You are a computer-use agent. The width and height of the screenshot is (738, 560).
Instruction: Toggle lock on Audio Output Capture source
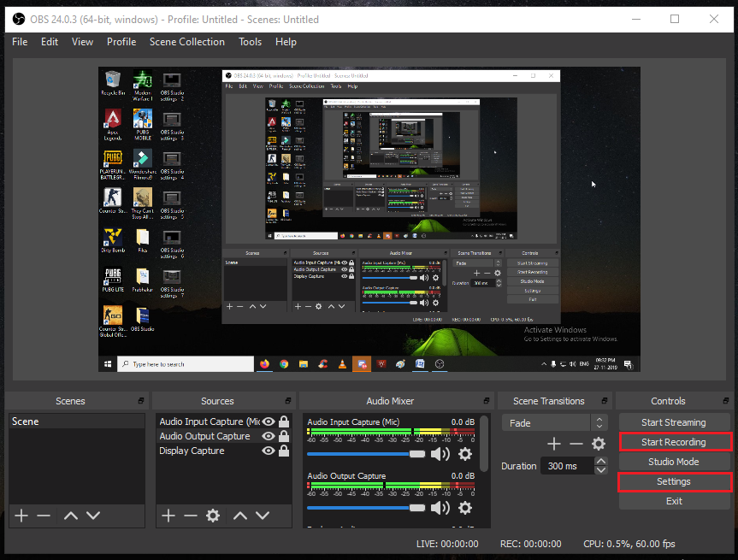click(x=283, y=436)
